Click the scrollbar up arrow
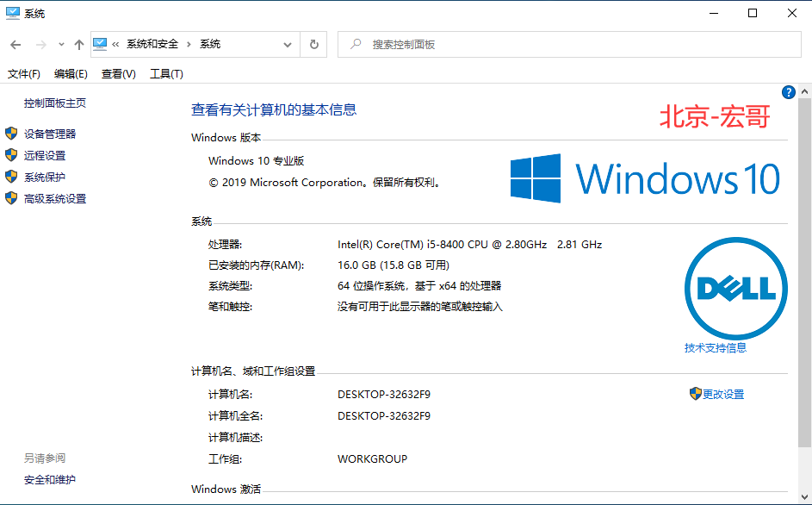Screen dimensions: 812x505 pos(804,91)
